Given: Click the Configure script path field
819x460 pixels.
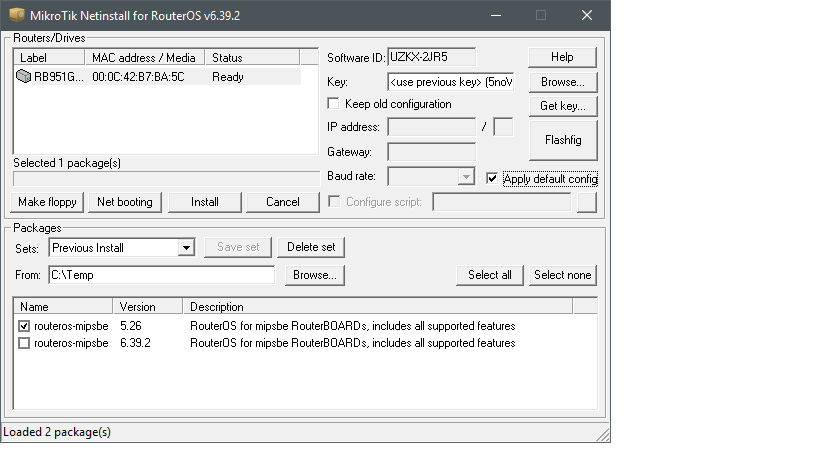Looking at the screenshot, I should [x=501, y=202].
